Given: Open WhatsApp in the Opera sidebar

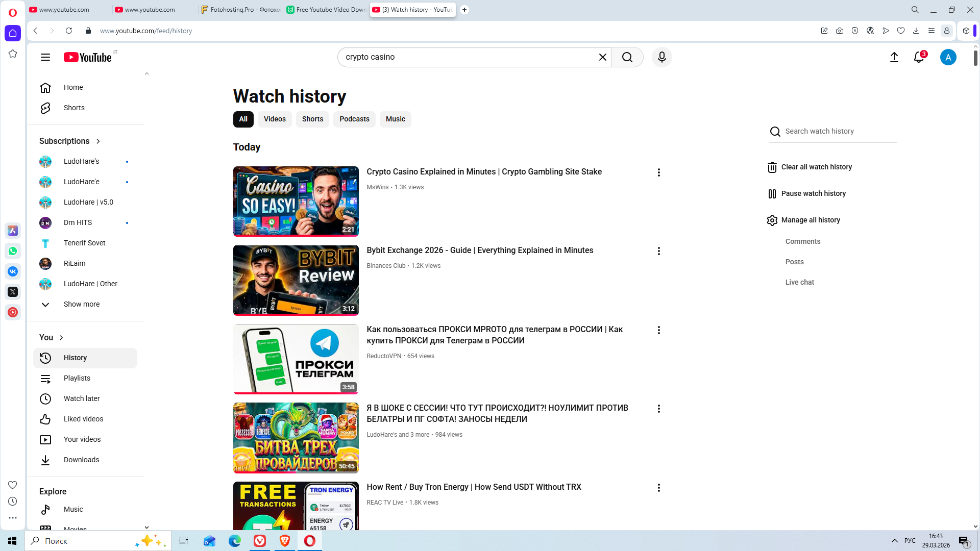Looking at the screenshot, I should click(13, 251).
